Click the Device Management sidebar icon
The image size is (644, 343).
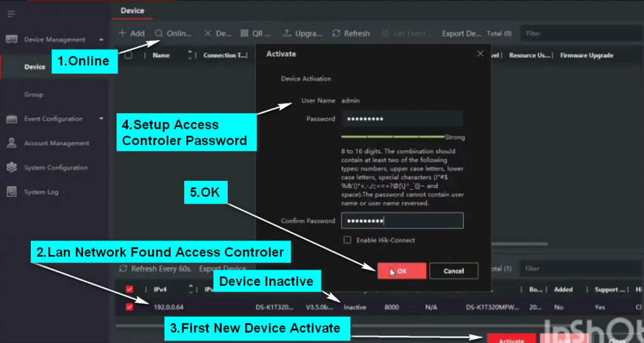(x=11, y=40)
